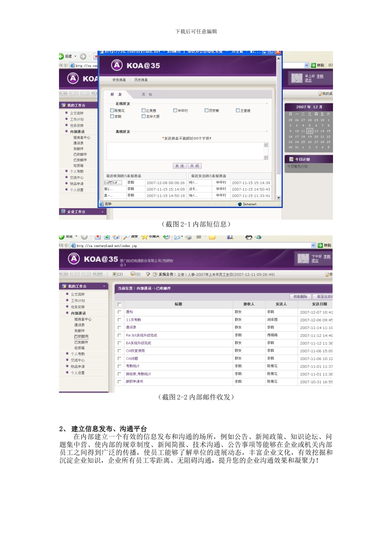The width and height of the screenshot is (392, 555).
Task: Tick the checkbox for friend 陈菊花
Action: (112, 110)
